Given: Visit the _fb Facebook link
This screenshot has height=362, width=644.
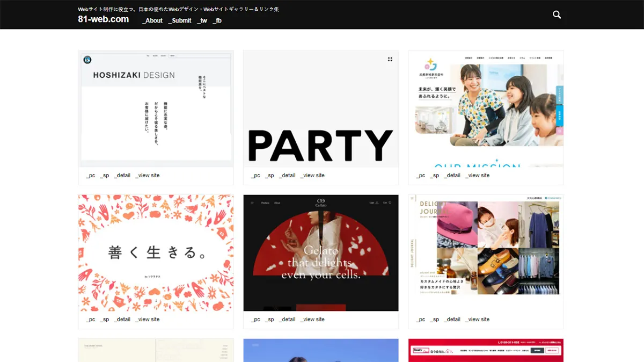Looking at the screenshot, I should pos(217,20).
